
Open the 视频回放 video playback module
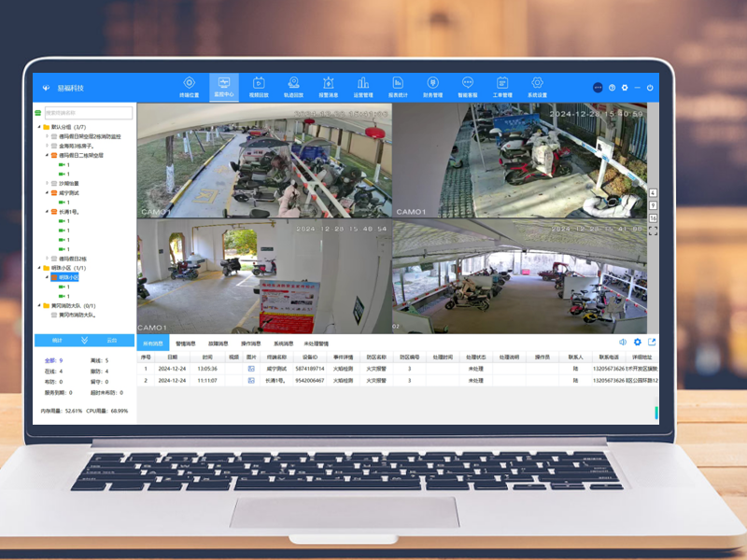[x=259, y=87]
